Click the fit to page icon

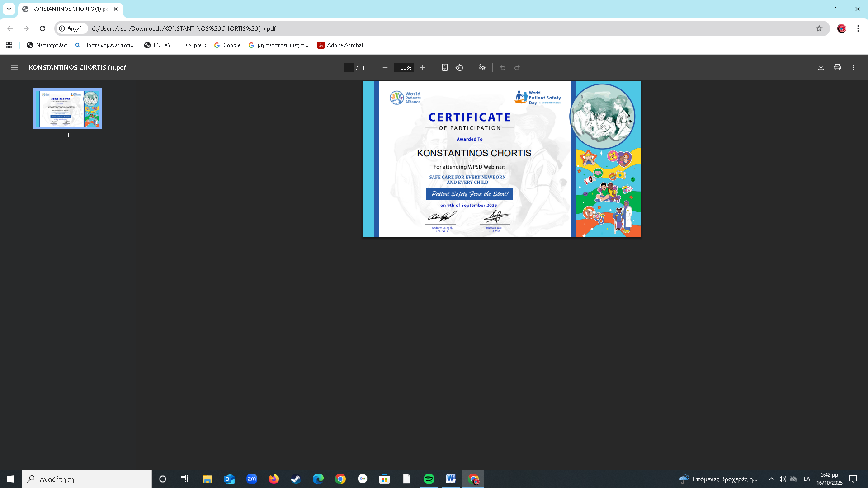(445, 67)
